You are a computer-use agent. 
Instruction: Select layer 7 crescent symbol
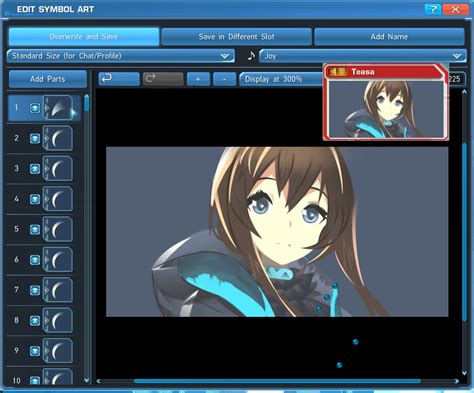[59, 290]
